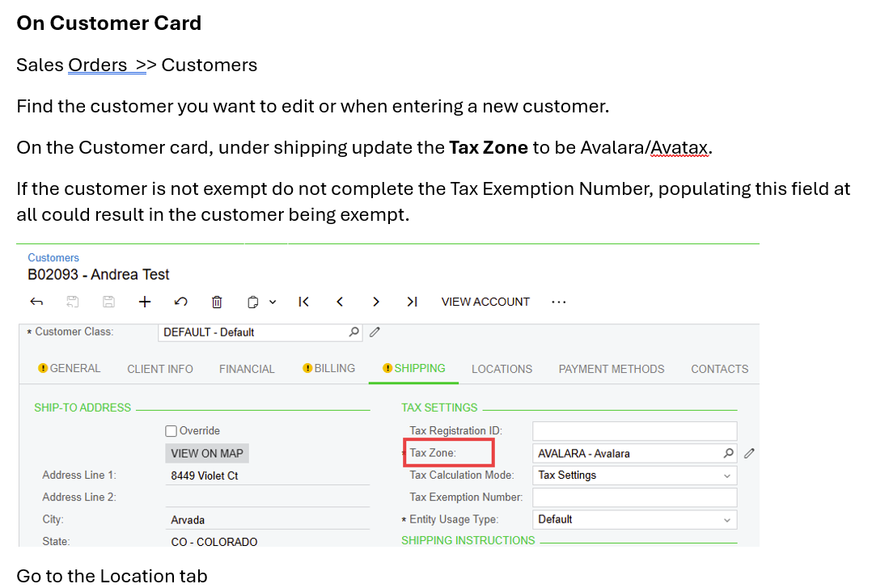Click the State field CO - COLORADO
The image size is (889, 588).
267,542
